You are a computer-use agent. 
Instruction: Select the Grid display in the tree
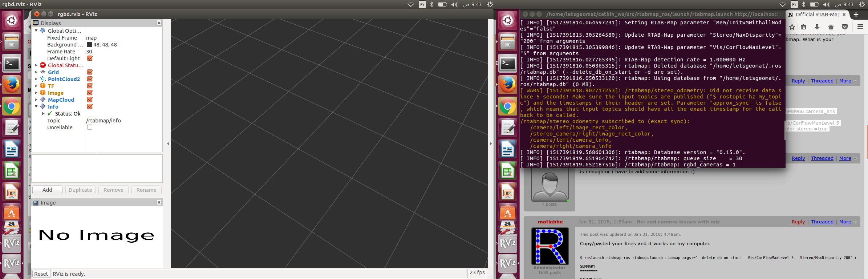(53, 72)
